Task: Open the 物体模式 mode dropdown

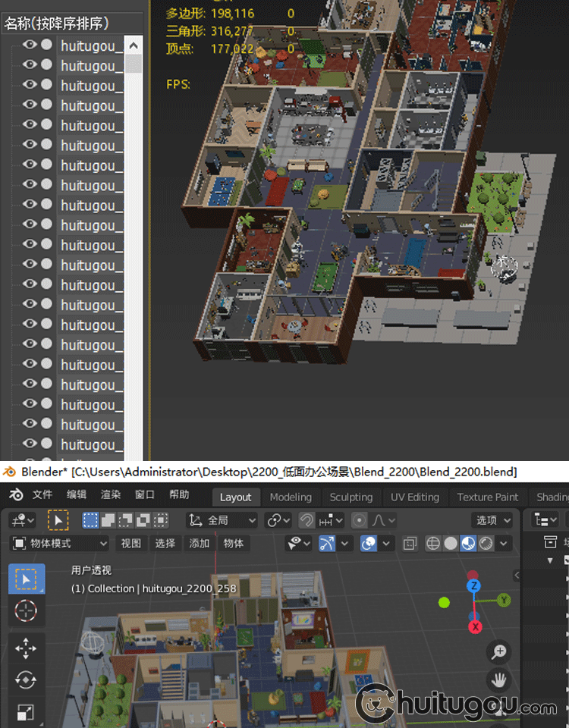Action: (x=61, y=544)
